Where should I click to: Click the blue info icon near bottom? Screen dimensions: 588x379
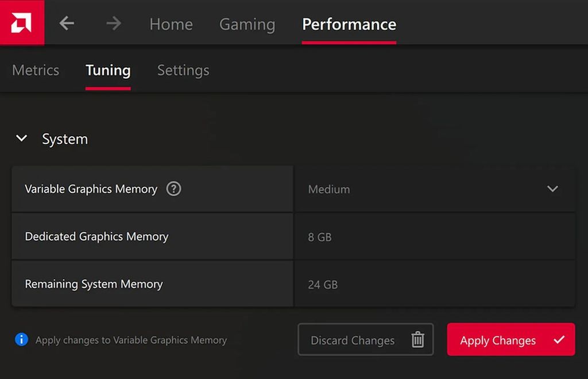coord(21,339)
